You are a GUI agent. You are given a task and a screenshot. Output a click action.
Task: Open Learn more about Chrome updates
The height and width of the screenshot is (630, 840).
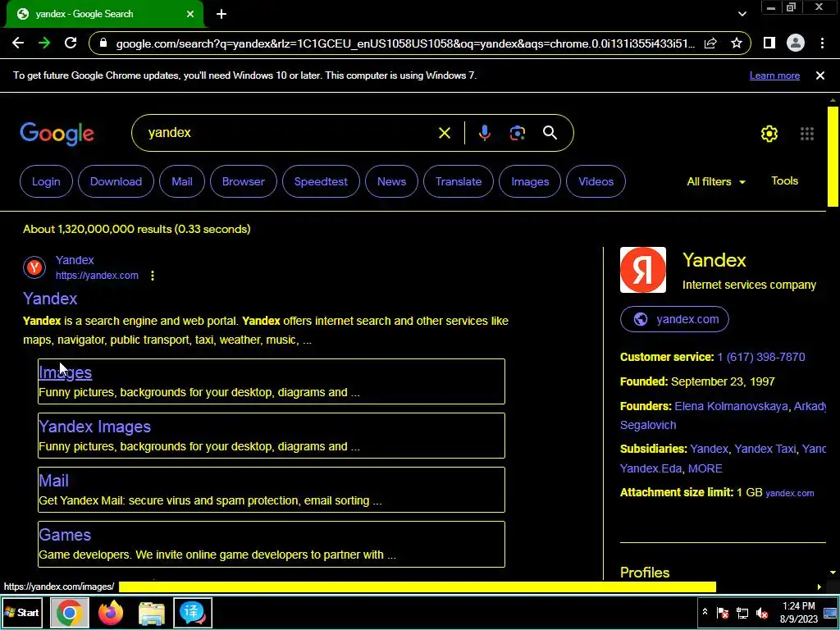tap(774, 75)
